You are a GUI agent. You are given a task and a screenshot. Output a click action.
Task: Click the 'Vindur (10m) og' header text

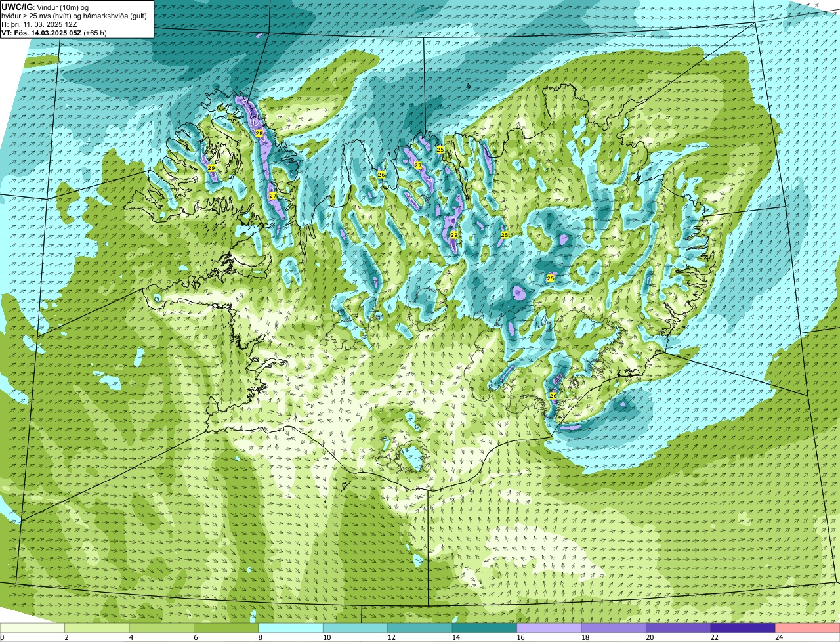click(x=63, y=7)
